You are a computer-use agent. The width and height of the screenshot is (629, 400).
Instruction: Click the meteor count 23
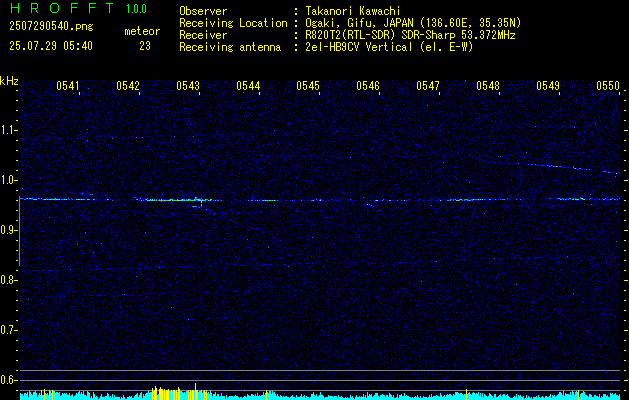[145, 46]
